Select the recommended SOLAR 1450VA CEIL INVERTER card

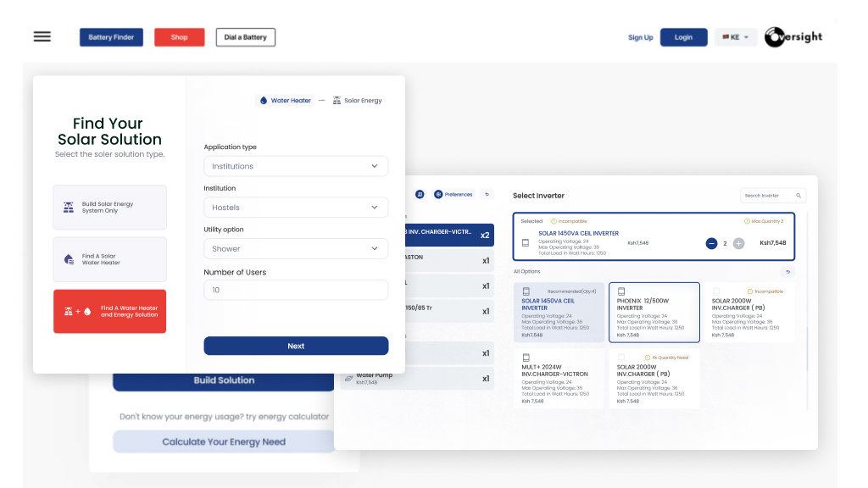tap(559, 313)
